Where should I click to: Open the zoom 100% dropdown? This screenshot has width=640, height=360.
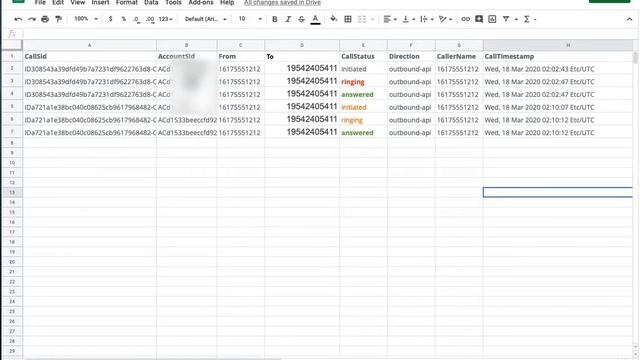[x=86, y=19]
